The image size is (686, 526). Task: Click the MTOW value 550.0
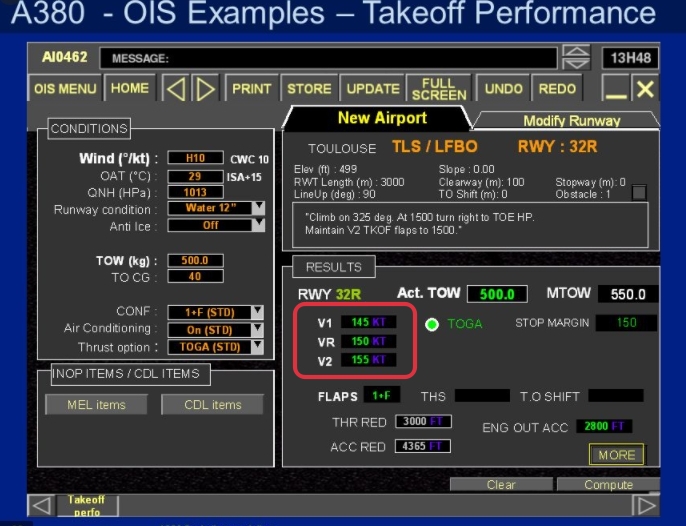(628, 294)
